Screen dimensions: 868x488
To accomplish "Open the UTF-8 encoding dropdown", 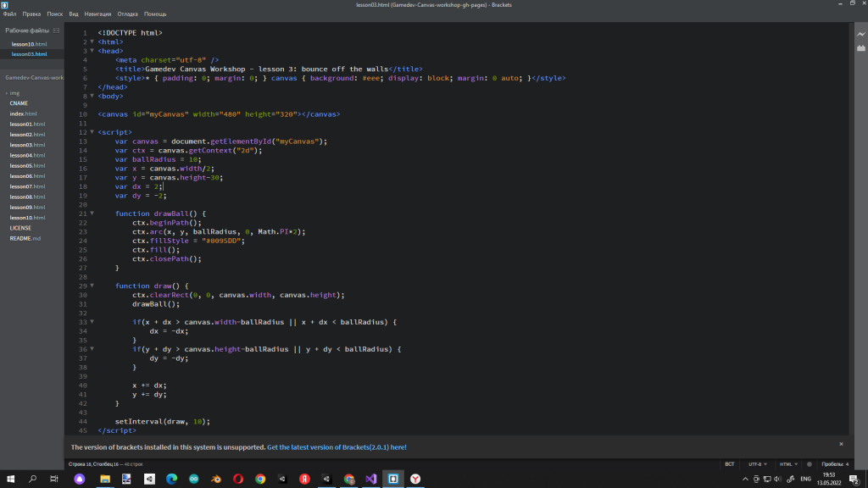I will point(758,464).
